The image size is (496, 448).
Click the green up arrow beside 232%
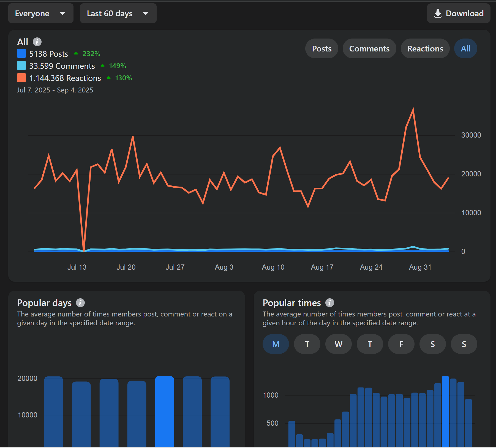[x=76, y=54]
